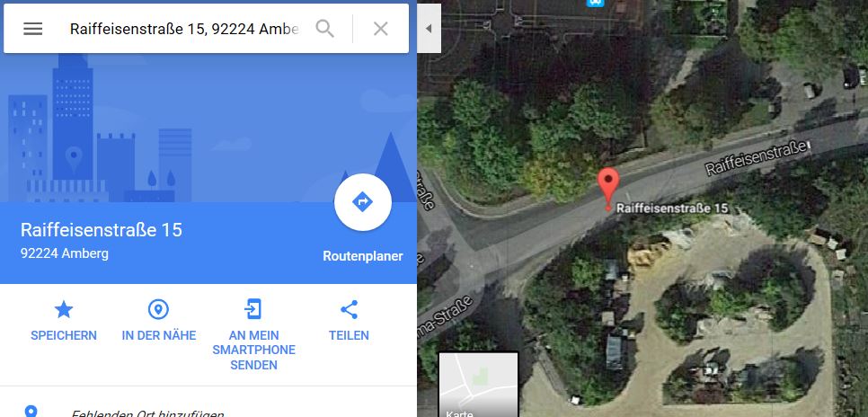Click the SPEICHERN text label
Screen dimensions: 868x417
64,335
